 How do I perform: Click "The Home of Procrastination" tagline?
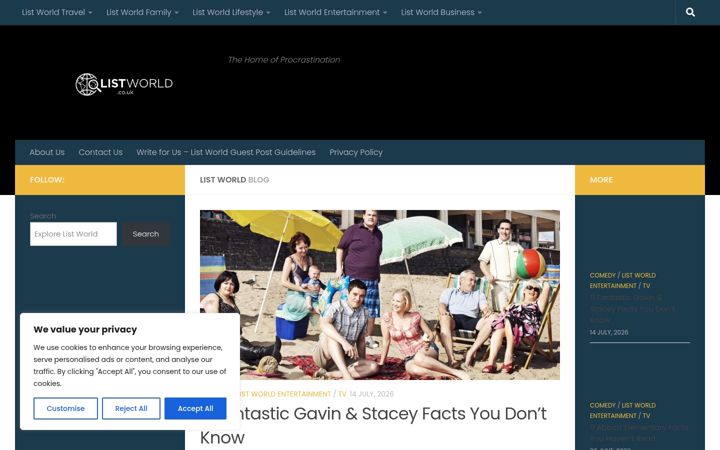[x=284, y=60]
